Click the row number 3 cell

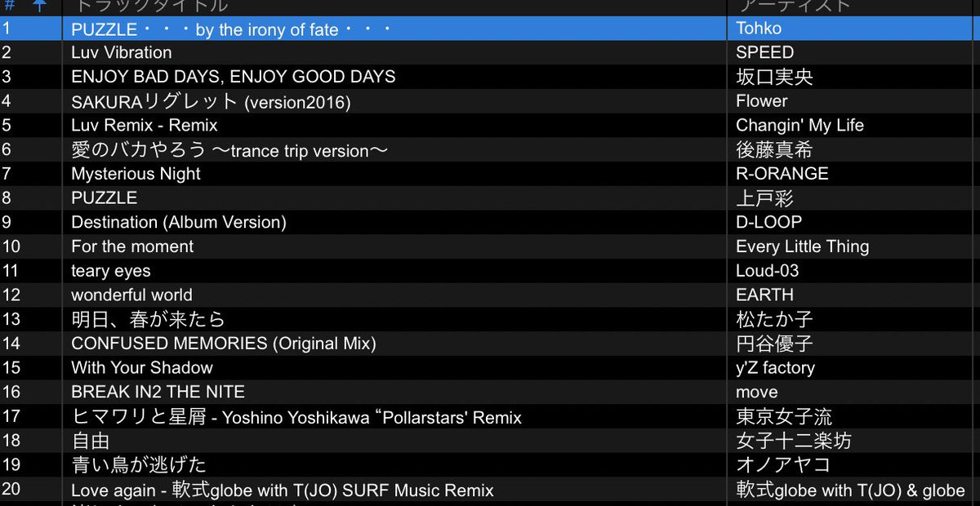(x=7, y=77)
